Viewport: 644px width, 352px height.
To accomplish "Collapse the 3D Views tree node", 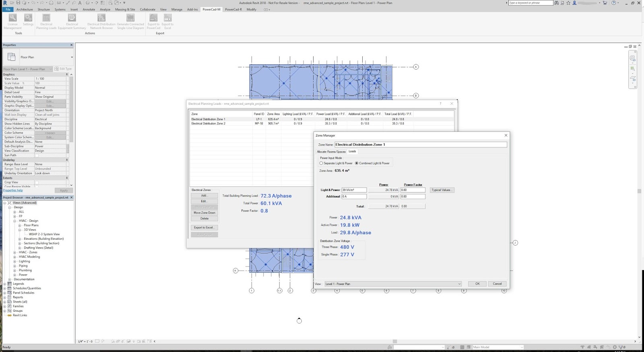I will [20, 230].
